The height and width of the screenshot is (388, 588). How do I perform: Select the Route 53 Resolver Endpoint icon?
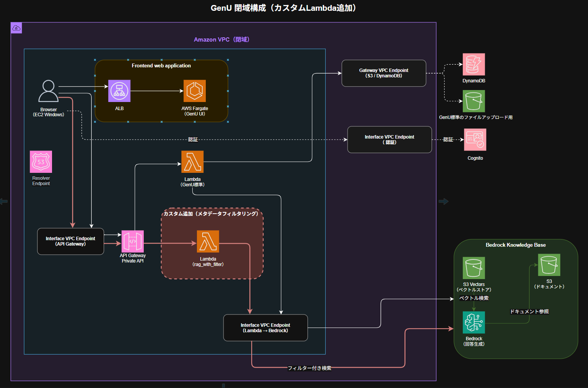click(41, 162)
